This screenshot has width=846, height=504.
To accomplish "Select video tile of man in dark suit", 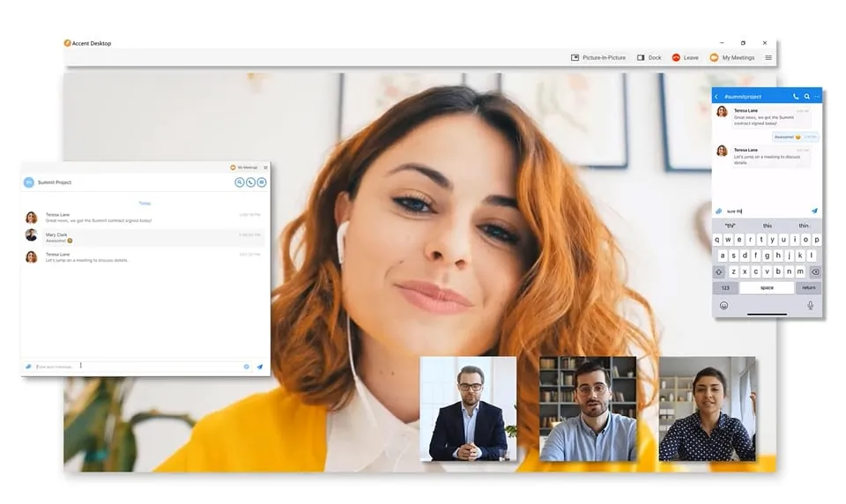I will (x=468, y=409).
